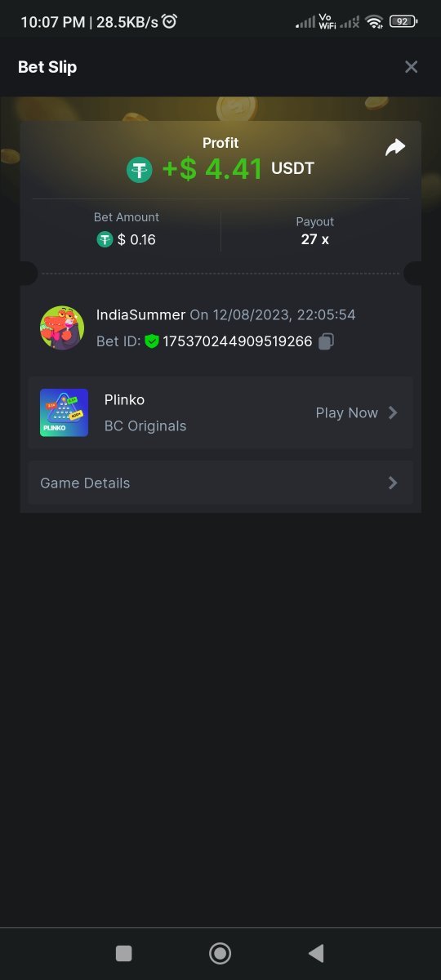Tap the Plinko game title
Image resolution: width=441 pixels, height=980 pixels.
tap(124, 400)
